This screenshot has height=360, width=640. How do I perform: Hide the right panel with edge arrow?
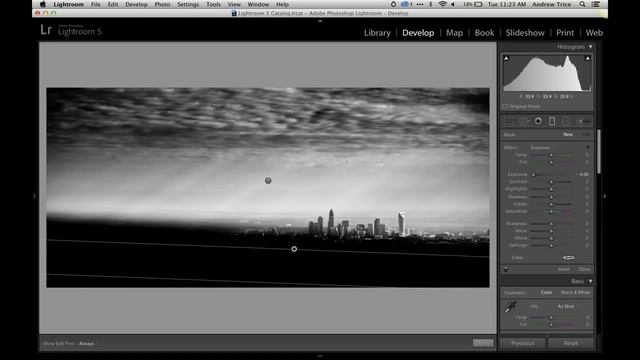pos(604,196)
